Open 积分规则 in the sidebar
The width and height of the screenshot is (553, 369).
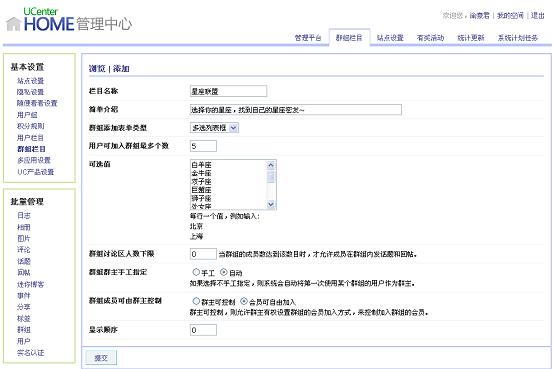click(x=30, y=126)
